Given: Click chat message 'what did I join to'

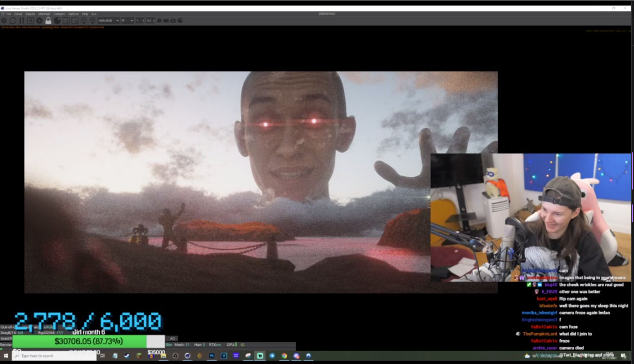Looking at the screenshot, I should coord(575,334).
